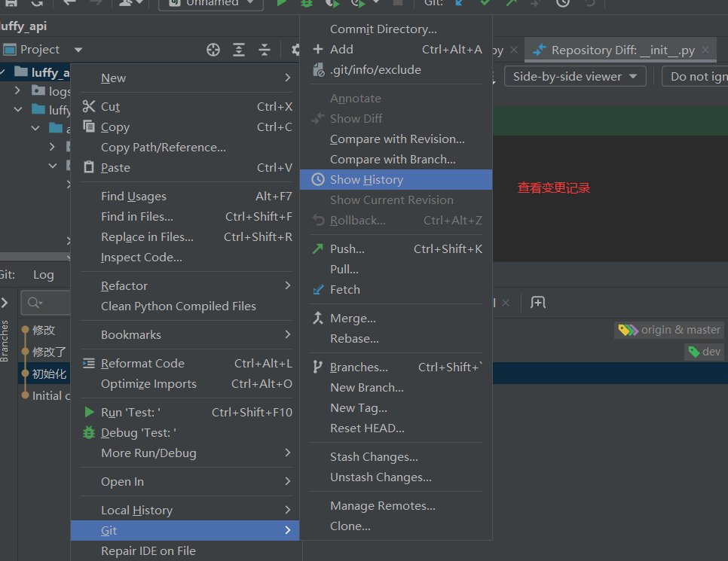Open the Do not ignore dropdown

695,76
